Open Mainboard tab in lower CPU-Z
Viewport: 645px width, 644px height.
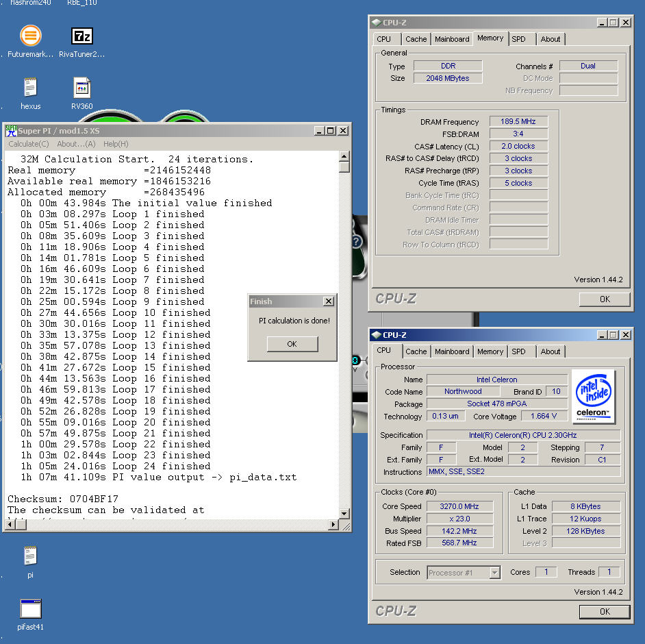click(452, 351)
